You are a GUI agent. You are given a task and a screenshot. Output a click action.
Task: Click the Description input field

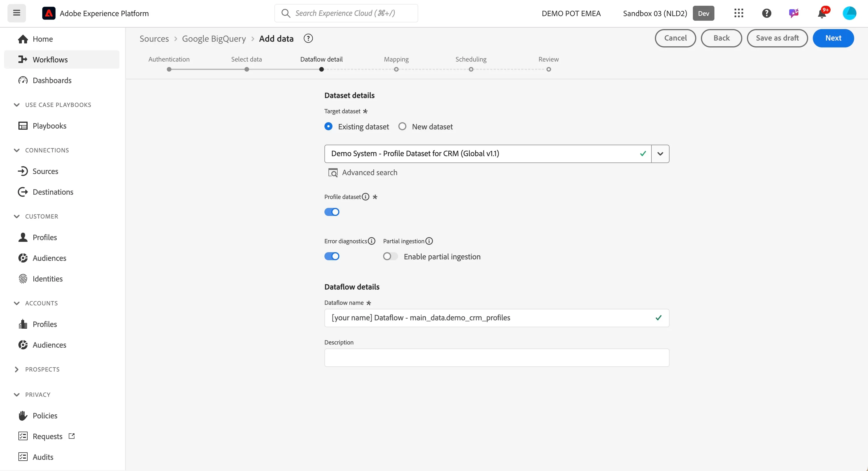pyautogui.click(x=497, y=357)
